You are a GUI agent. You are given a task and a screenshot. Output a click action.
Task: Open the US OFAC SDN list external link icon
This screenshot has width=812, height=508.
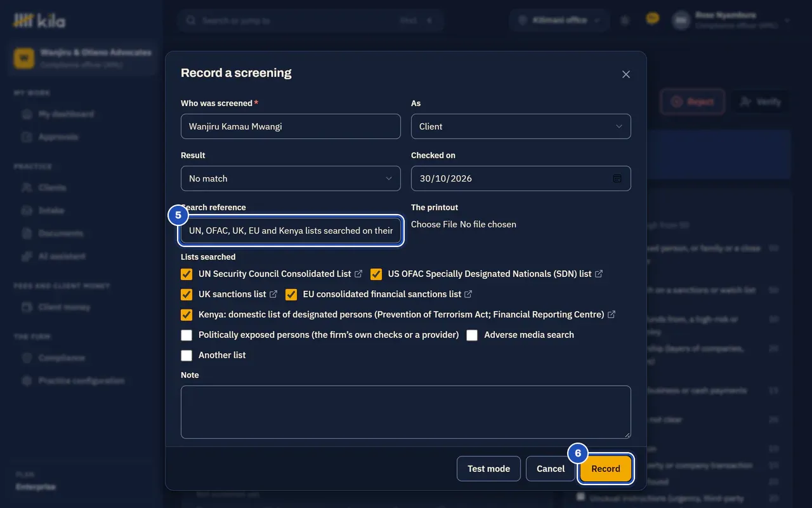click(599, 274)
